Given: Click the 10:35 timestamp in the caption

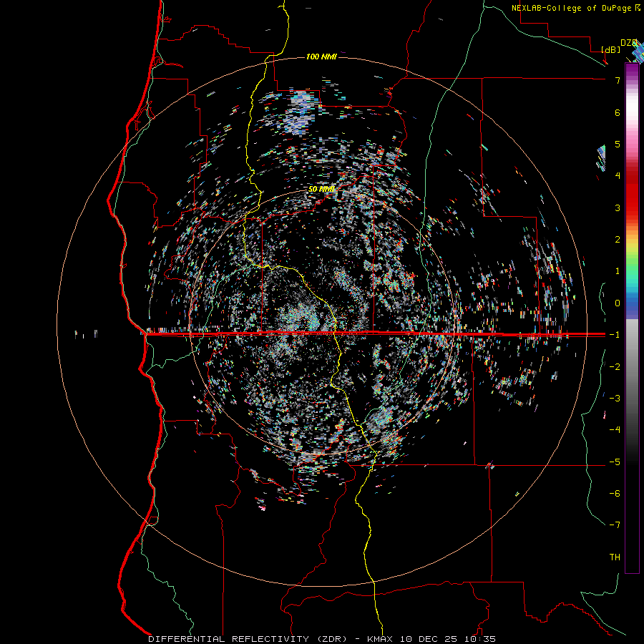Looking at the screenshot, I should pyautogui.click(x=480, y=639).
